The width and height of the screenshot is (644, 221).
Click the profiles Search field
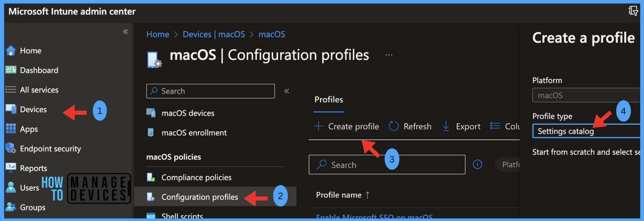point(387,165)
